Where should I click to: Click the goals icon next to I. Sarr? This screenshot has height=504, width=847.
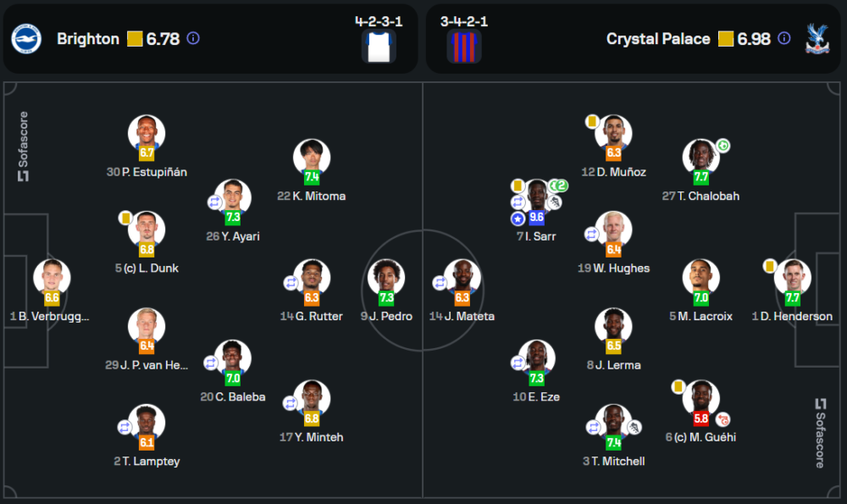click(x=557, y=186)
